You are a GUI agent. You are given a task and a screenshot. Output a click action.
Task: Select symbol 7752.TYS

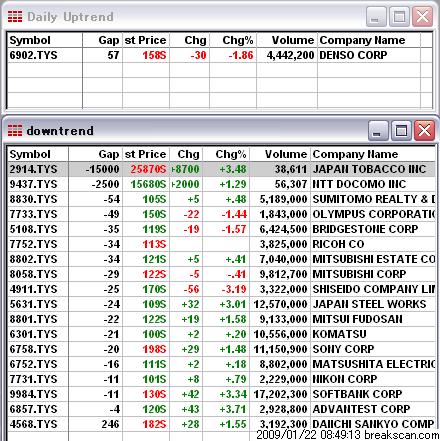(x=33, y=244)
